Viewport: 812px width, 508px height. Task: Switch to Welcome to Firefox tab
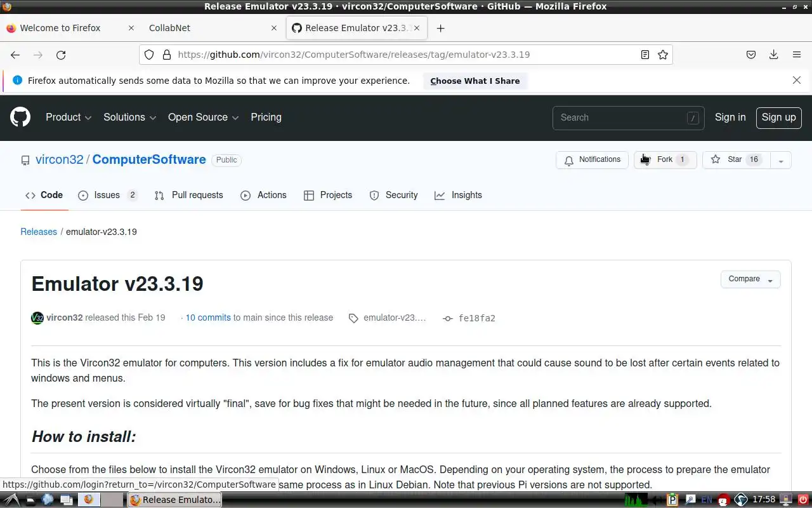click(x=60, y=28)
